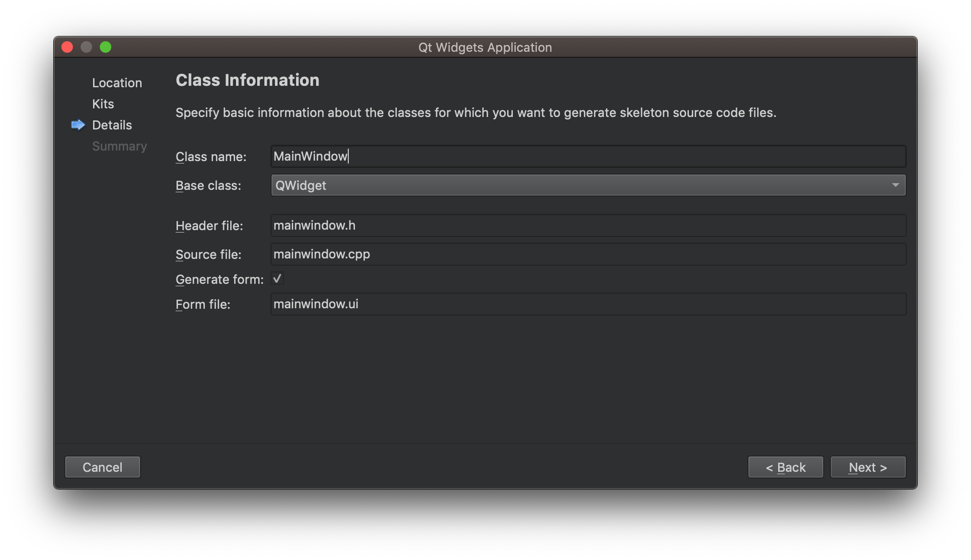Click the Details step label
Viewport: 971px width, 560px height.
tap(112, 125)
